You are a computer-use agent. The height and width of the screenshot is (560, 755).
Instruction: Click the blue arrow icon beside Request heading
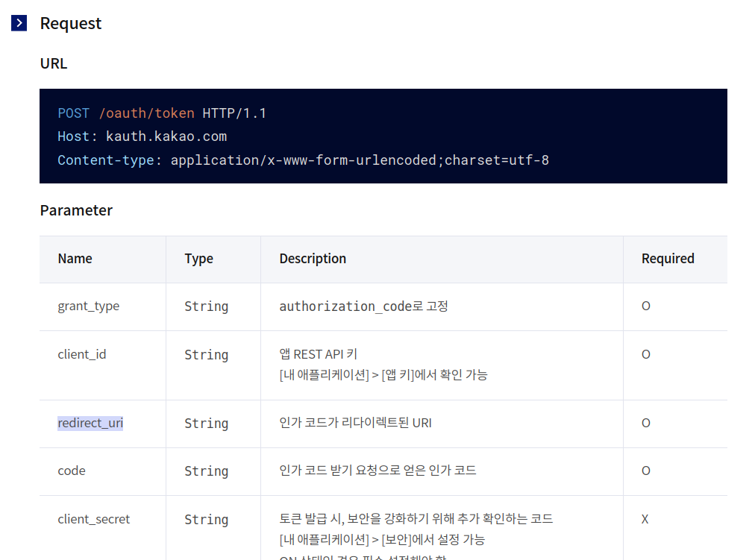point(18,22)
